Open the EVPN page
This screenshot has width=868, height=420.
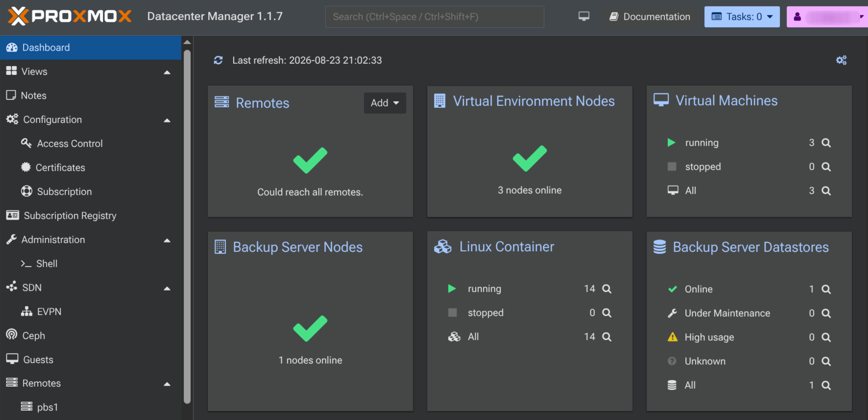click(91, 312)
